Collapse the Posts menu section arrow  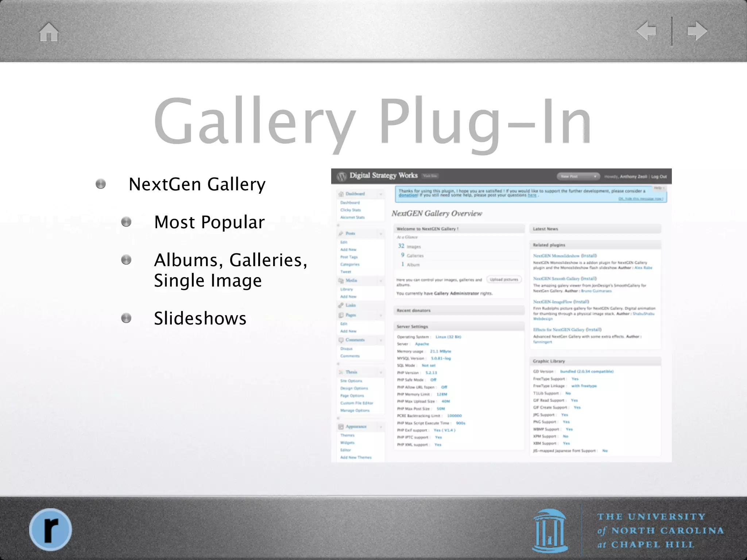tap(380, 234)
